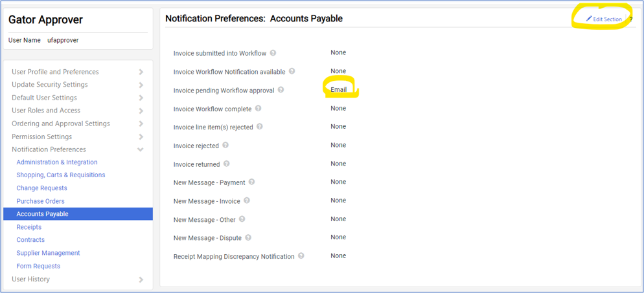Click the Edit Section link

pos(604,19)
